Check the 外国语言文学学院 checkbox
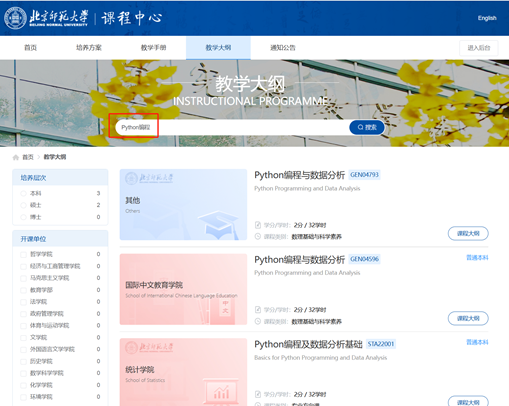Screen dimensions: 509x406 pos(23,349)
